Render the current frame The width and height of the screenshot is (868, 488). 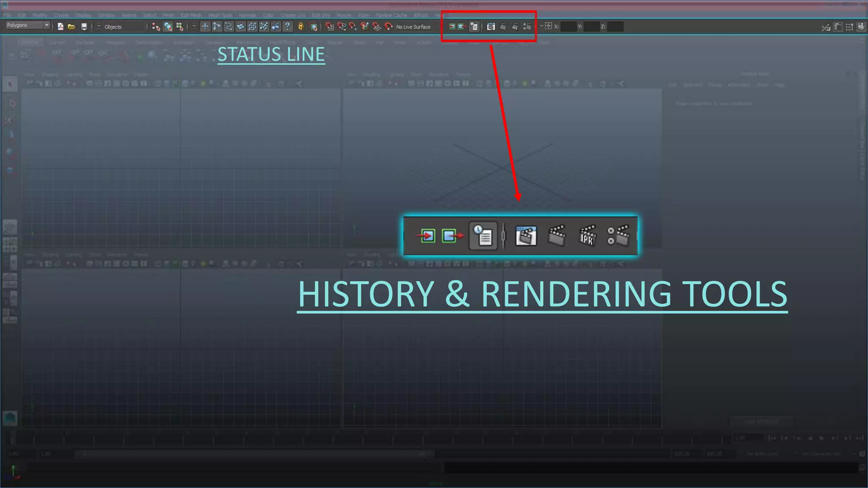click(x=503, y=27)
